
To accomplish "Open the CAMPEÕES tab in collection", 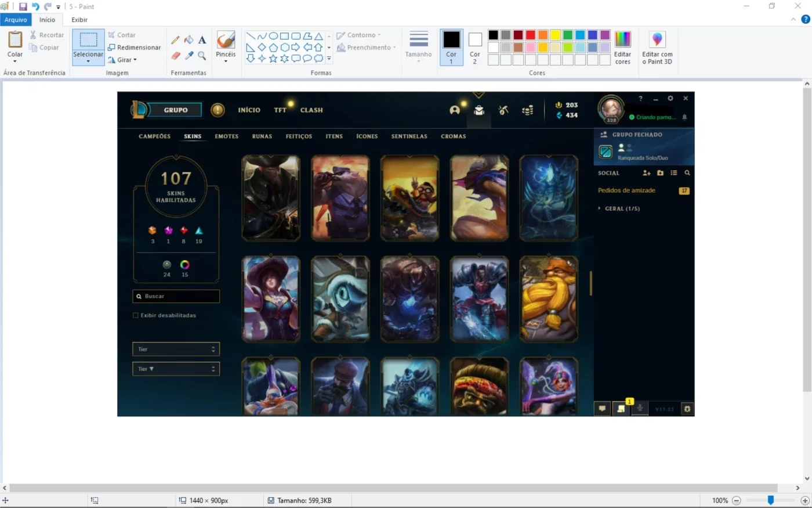I will click(155, 136).
